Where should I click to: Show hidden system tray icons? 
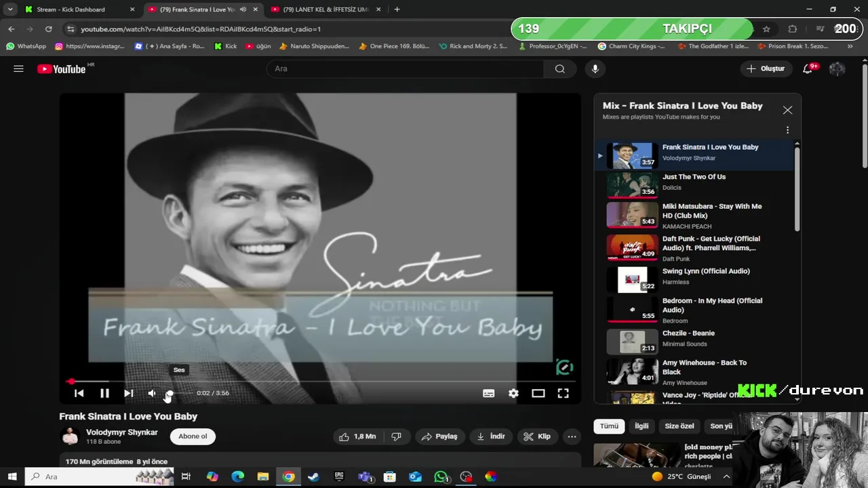[x=726, y=476]
